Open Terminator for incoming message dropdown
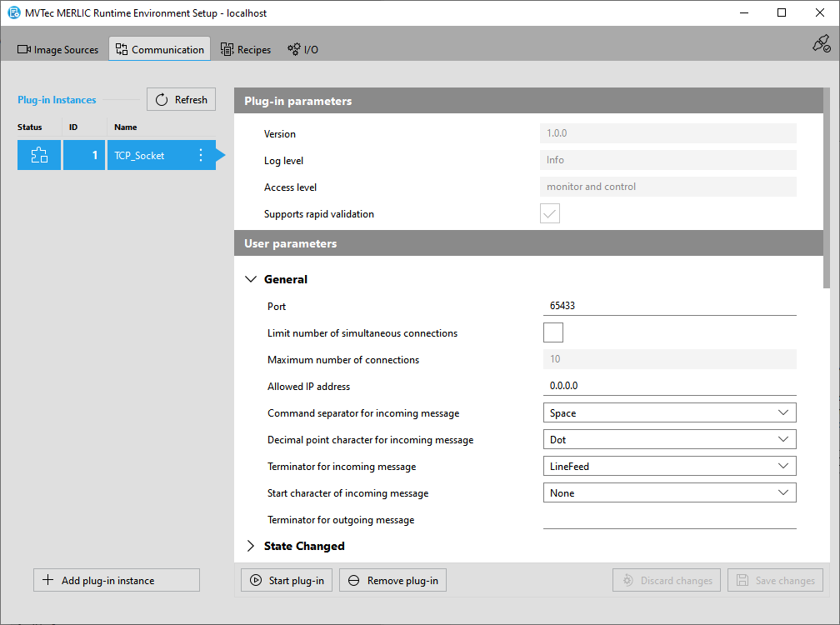Screen dimensions: 840x625 [x=669, y=467]
